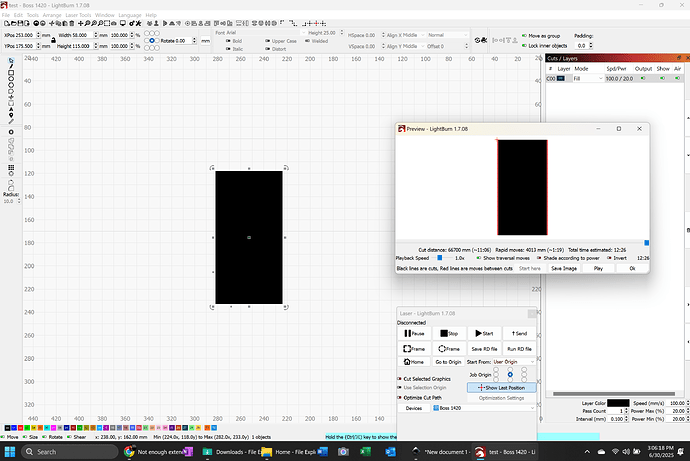Click the taskbar Search box
This screenshot has height=461, width=690.
pos(70,452)
